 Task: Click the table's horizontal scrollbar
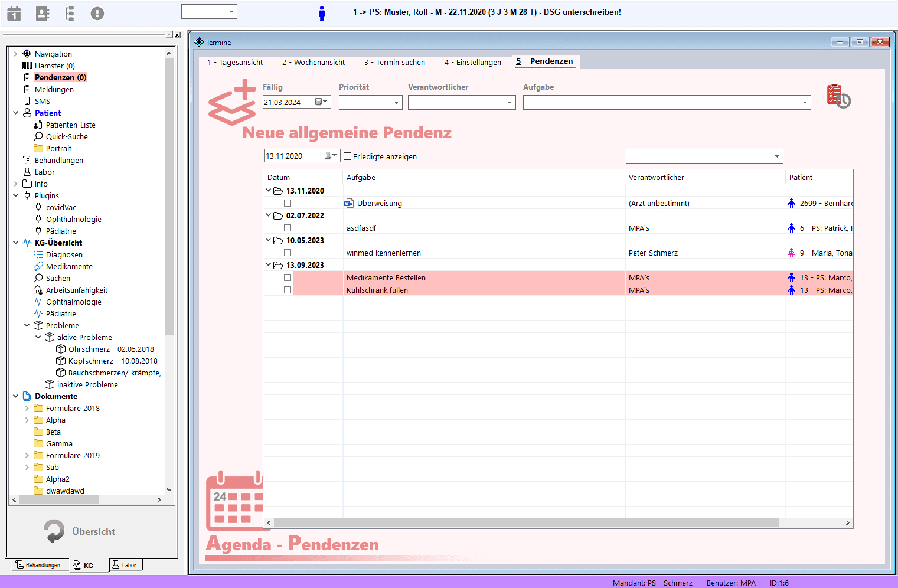tap(526, 522)
